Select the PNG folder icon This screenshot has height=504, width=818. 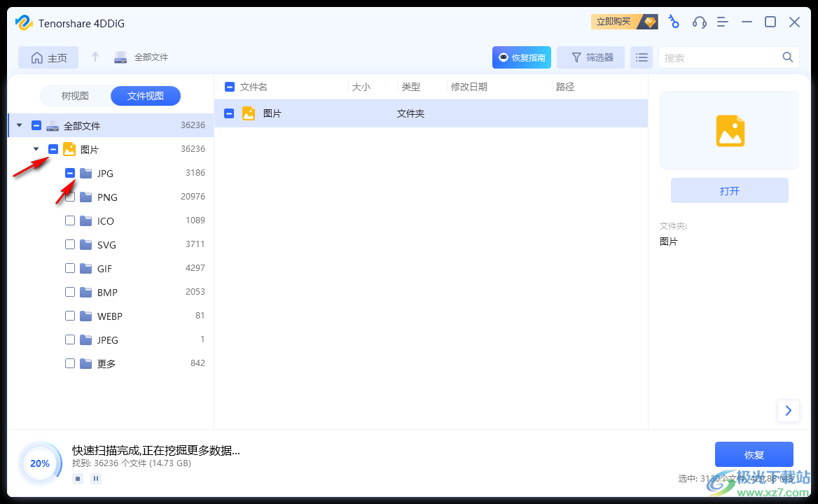86,197
